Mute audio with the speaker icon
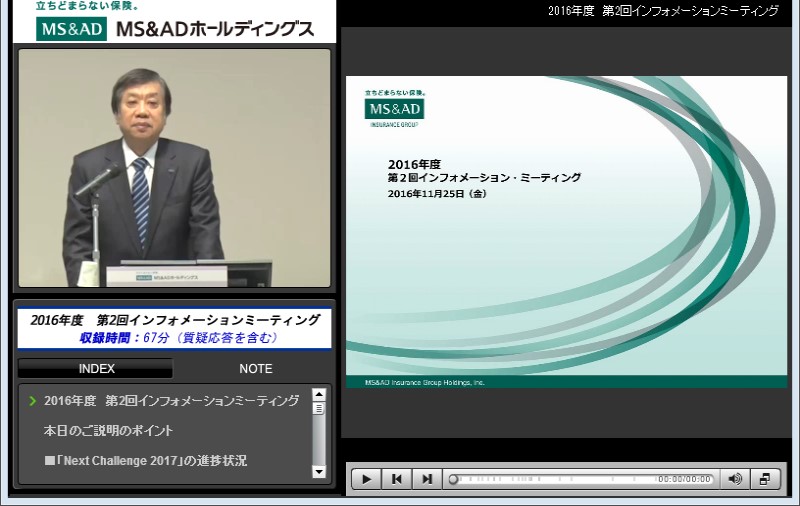The image size is (800, 506). coord(735,479)
